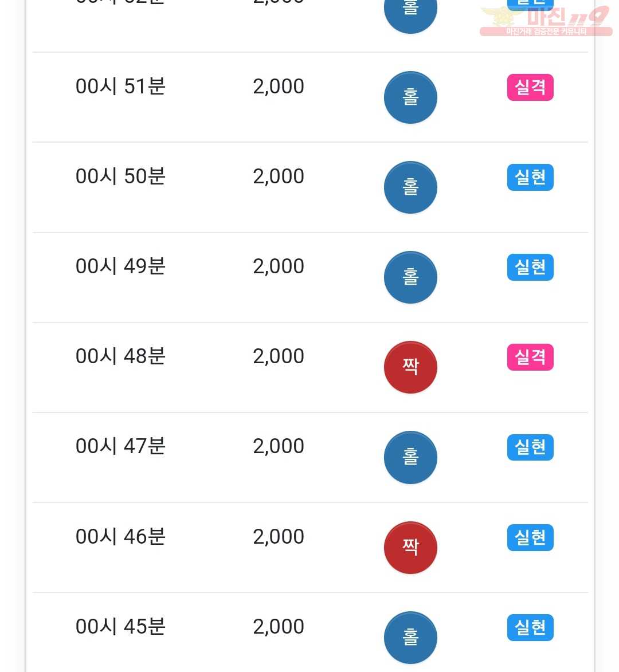Click the pink 실격 badge at 00시 51분
The height and width of the screenshot is (672, 619).
point(530,88)
